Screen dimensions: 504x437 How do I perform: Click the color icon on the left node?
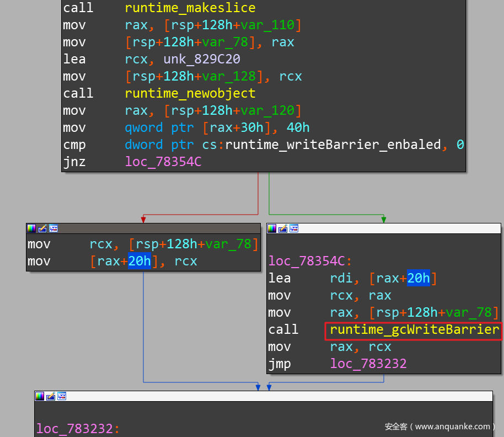click(x=31, y=228)
